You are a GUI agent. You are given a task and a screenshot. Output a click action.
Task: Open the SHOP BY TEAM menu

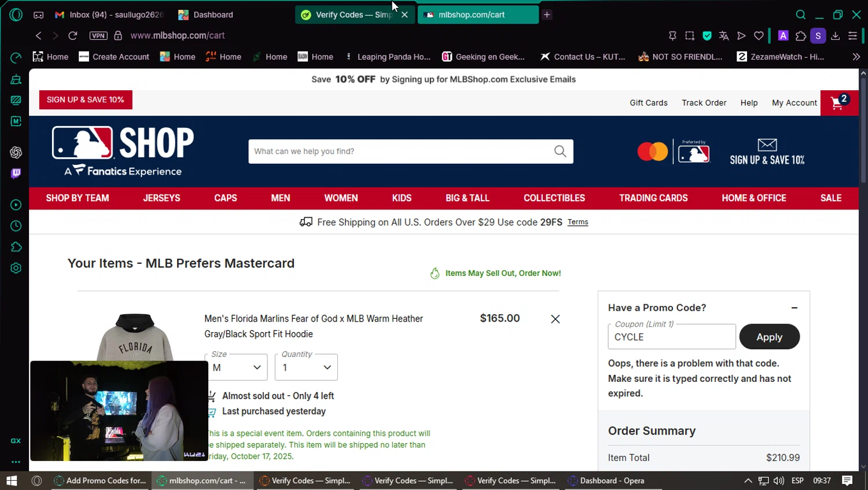(78, 198)
